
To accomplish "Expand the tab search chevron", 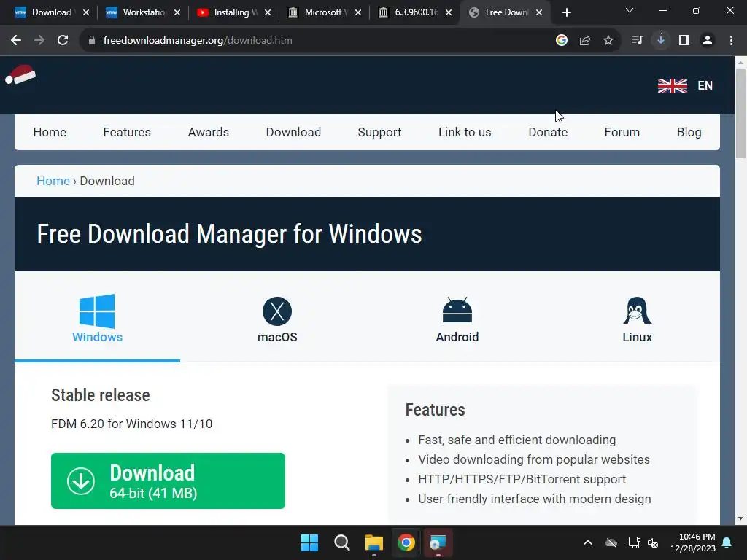I will pyautogui.click(x=630, y=10).
